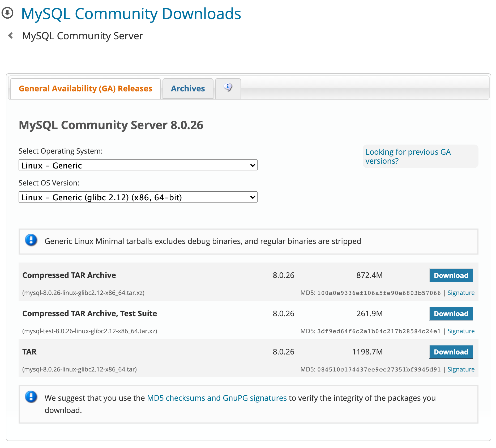This screenshot has height=448, width=496.
Task: Click the Select Operating System label
Action: 61,151
